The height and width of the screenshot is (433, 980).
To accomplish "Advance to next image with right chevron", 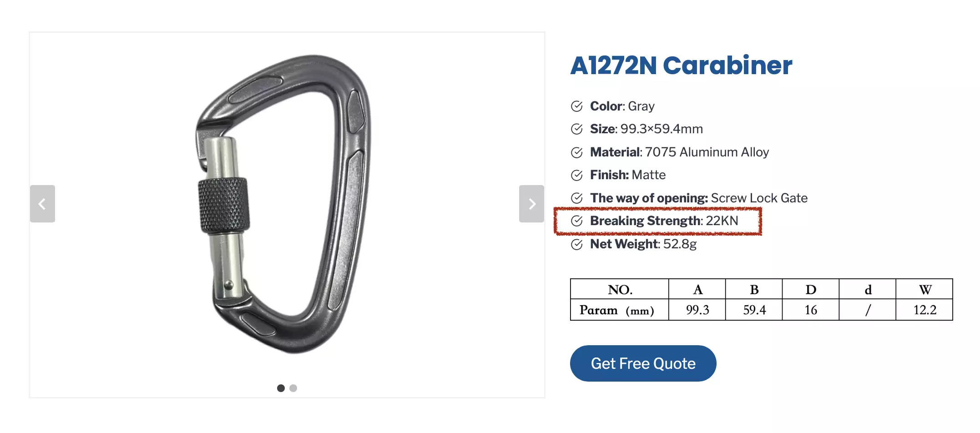I will pyautogui.click(x=531, y=204).
